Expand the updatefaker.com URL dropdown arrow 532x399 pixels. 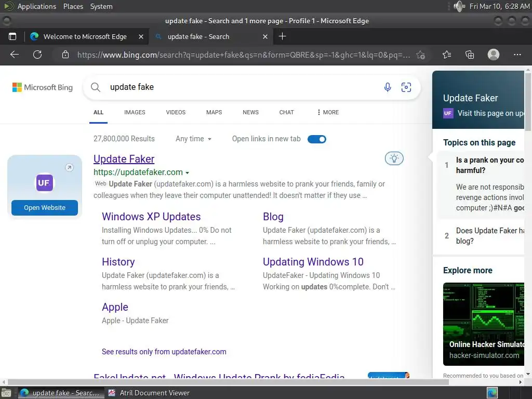187,172
